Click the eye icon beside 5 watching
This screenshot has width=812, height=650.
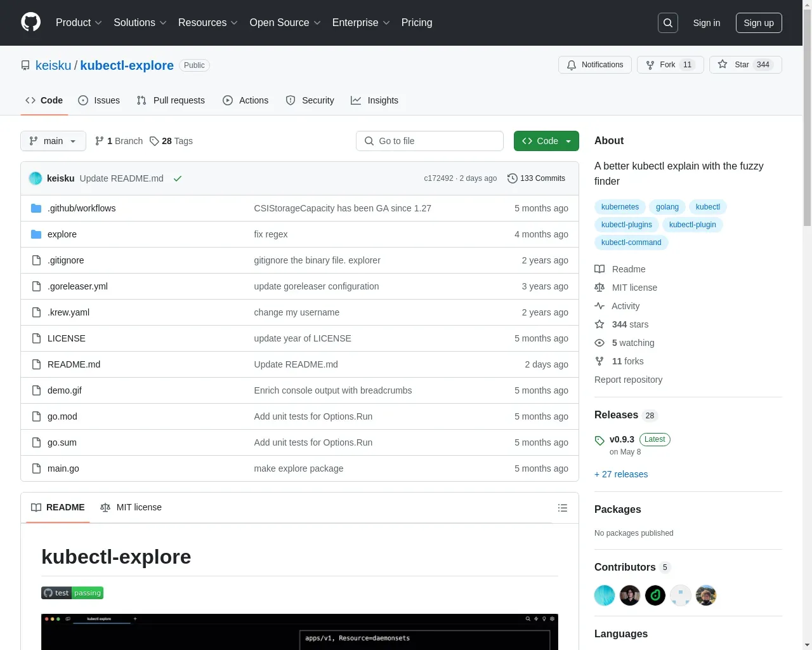click(599, 343)
